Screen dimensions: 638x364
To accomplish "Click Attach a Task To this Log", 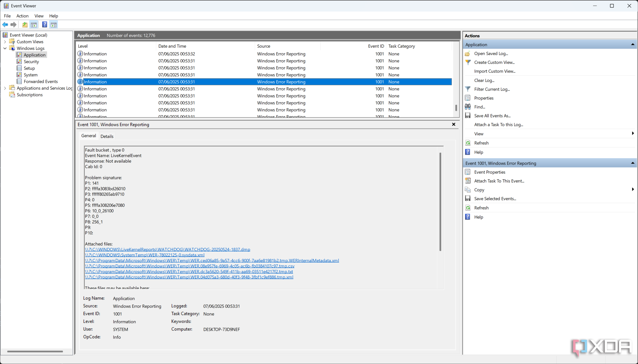I will [x=498, y=125].
